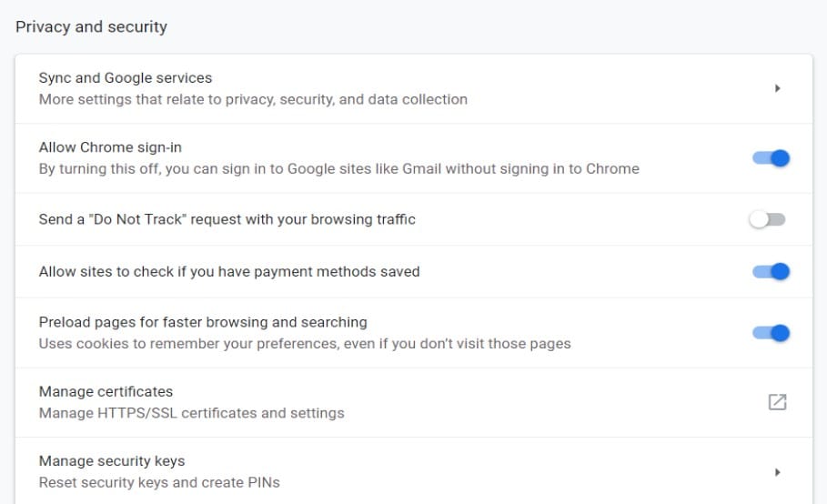
Task: Click "By turning this off" sign-in description
Action: [x=338, y=168]
